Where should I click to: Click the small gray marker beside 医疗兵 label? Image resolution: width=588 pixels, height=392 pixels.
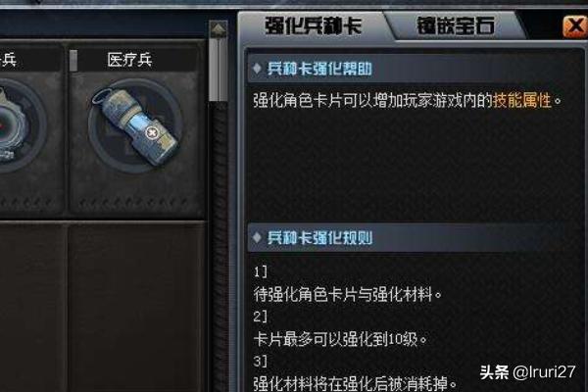click(x=73, y=60)
